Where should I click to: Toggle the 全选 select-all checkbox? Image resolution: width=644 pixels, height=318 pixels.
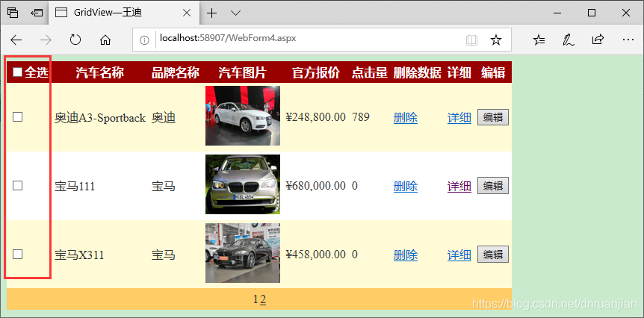point(17,72)
